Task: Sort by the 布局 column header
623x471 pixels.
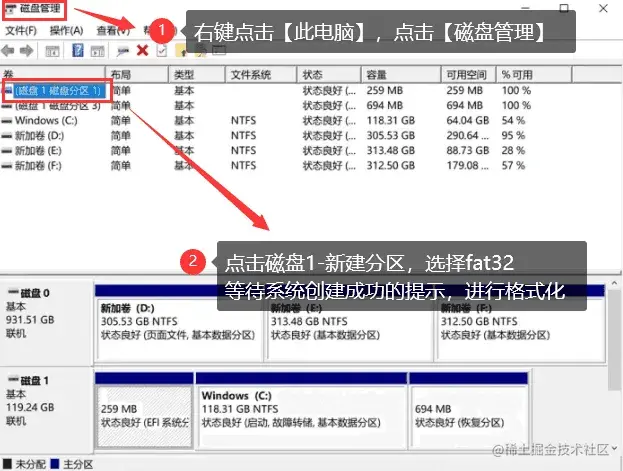Action: 137,74
